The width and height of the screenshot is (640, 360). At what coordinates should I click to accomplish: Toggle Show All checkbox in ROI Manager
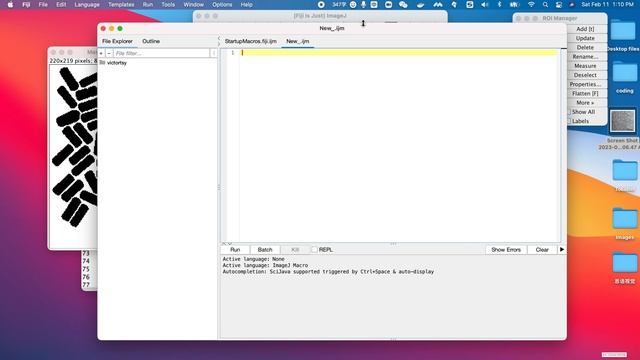pos(569,112)
